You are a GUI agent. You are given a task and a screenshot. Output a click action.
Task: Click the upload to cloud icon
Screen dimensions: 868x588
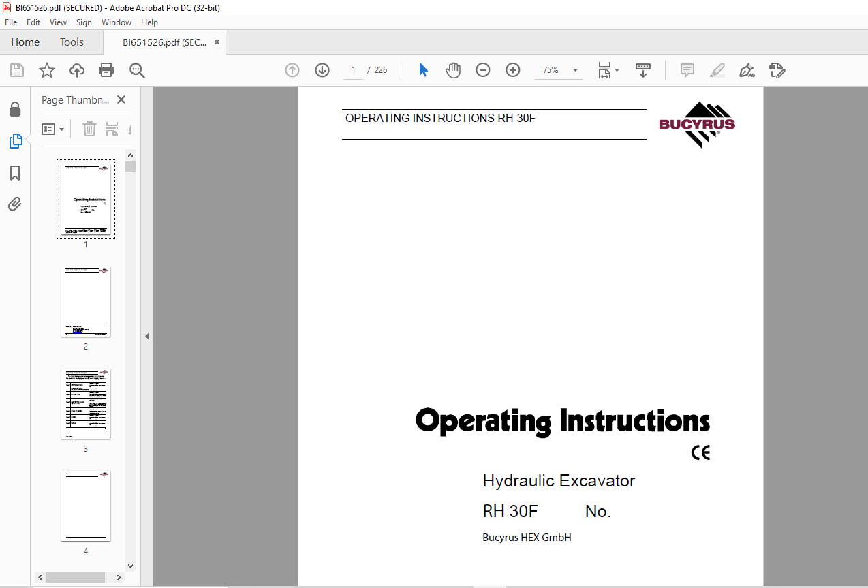pos(77,70)
